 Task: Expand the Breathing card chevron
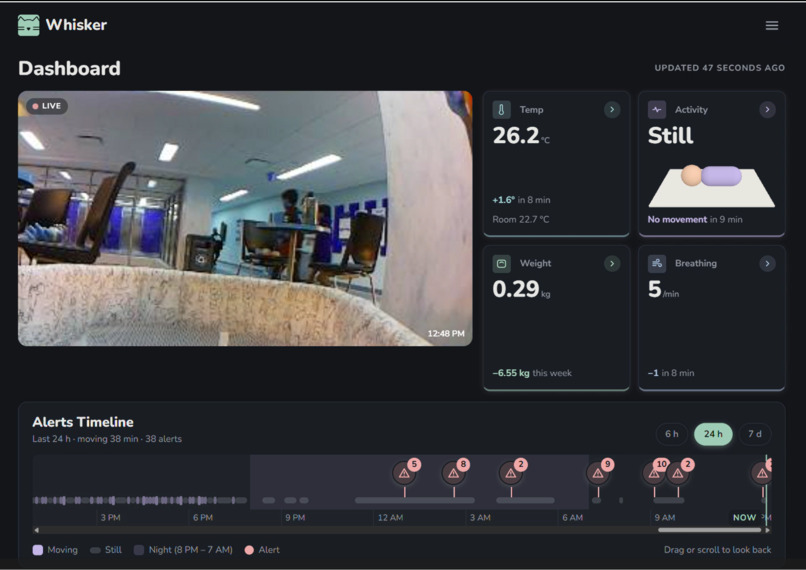767,264
